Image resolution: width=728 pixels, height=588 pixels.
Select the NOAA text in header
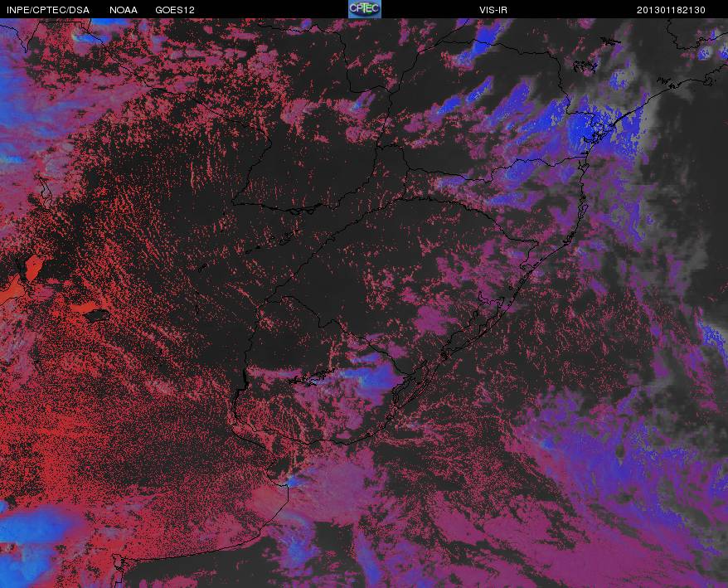(124, 10)
